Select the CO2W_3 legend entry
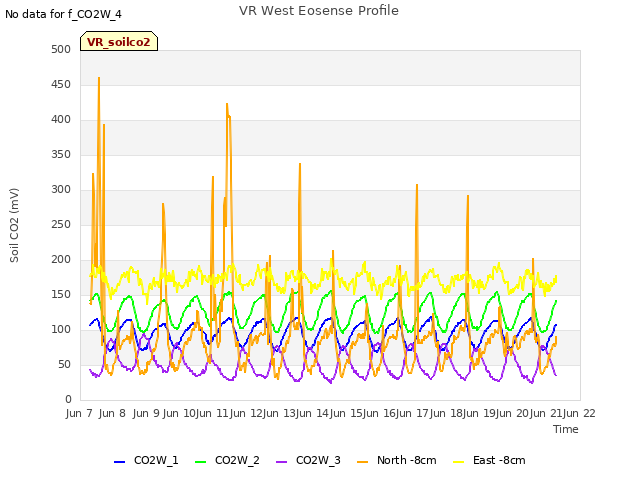The image size is (640, 480). [x=308, y=460]
